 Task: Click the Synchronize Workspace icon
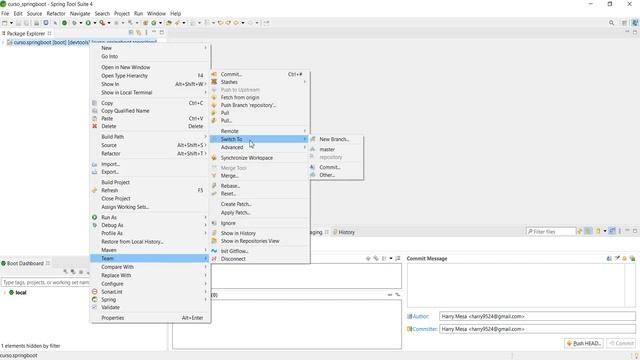214,158
